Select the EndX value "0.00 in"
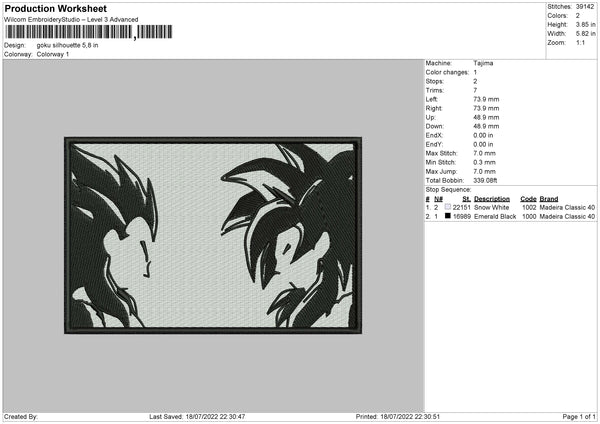This screenshot has height=424, width=600. pyautogui.click(x=483, y=135)
